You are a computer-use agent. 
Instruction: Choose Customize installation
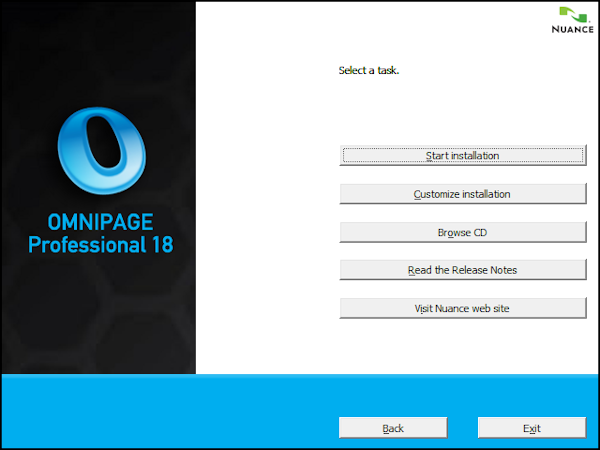462,194
